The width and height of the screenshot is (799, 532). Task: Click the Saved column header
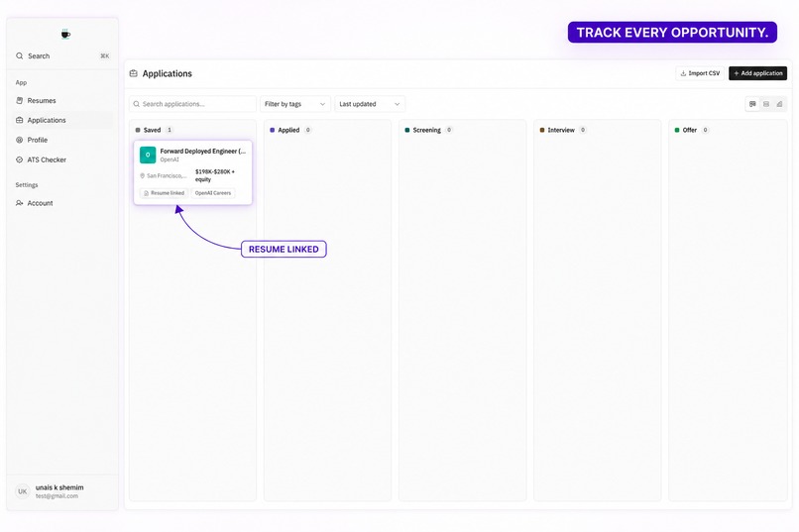(152, 131)
